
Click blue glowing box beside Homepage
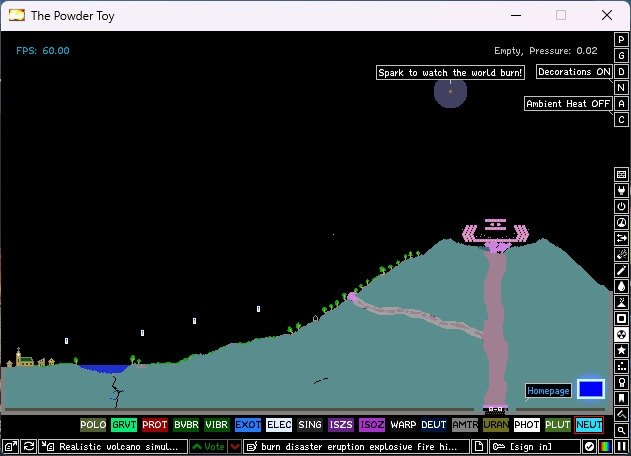pos(591,389)
